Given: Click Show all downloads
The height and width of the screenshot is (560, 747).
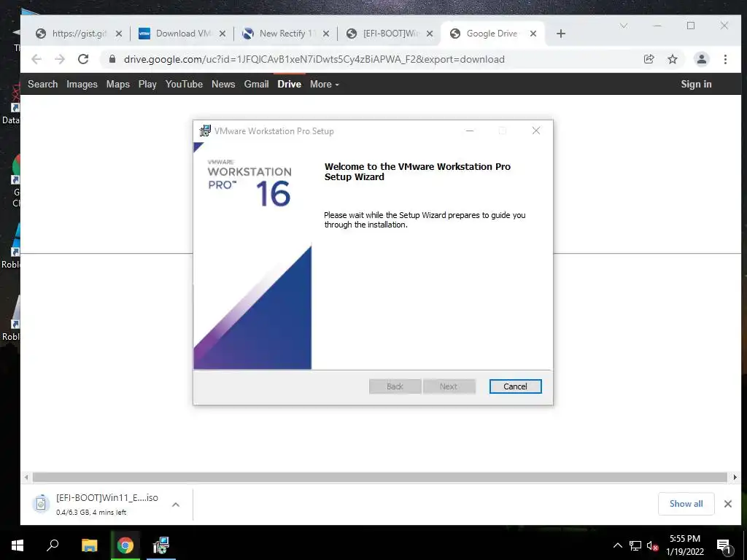Looking at the screenshot, I should (x=686, y=504).
